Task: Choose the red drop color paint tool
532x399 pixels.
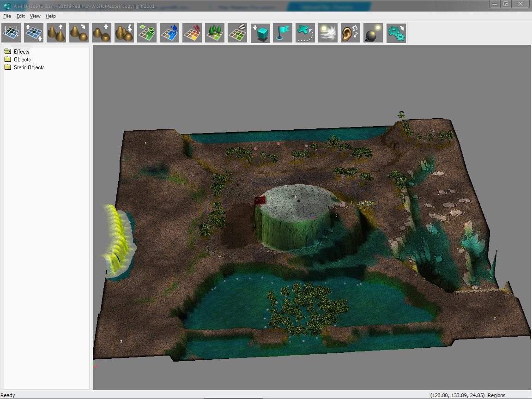Action: (x=193, y=33)
